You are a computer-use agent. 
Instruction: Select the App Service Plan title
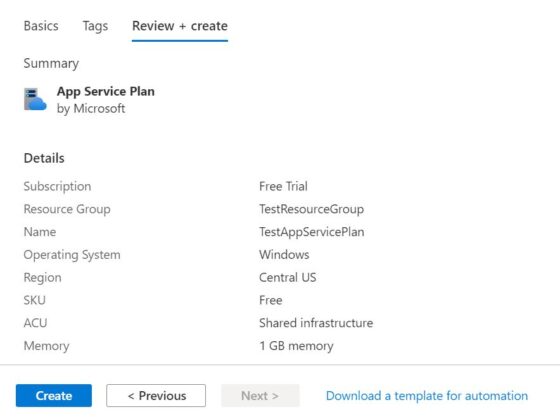pos(106,91)
